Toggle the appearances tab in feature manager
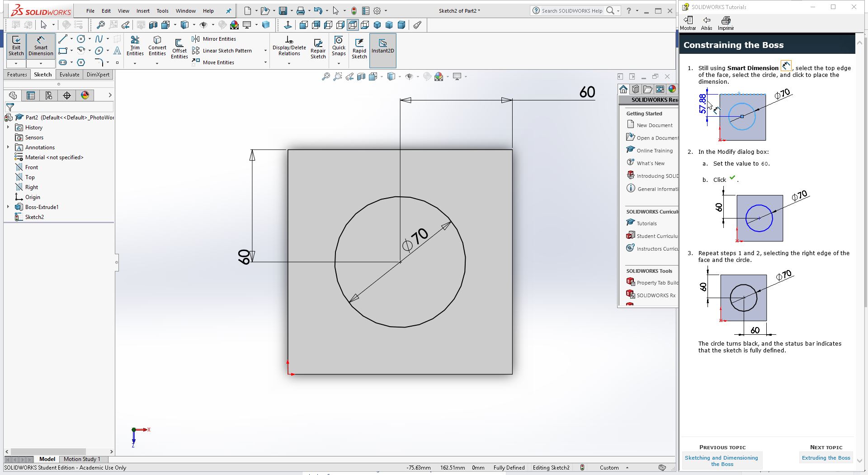The image size is (868, 475). [x=85, y=95]
